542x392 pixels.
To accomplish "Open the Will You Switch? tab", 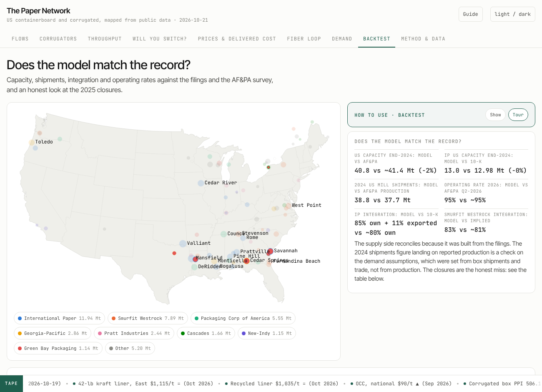I will pyautogui.click(x=160, y=39).
